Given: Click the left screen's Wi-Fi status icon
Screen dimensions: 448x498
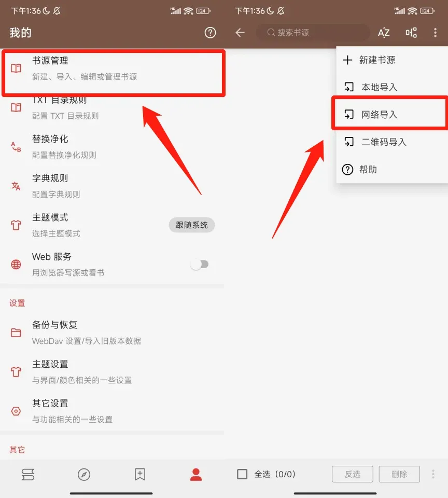Looking at the screenshot, I should (188, 11).
